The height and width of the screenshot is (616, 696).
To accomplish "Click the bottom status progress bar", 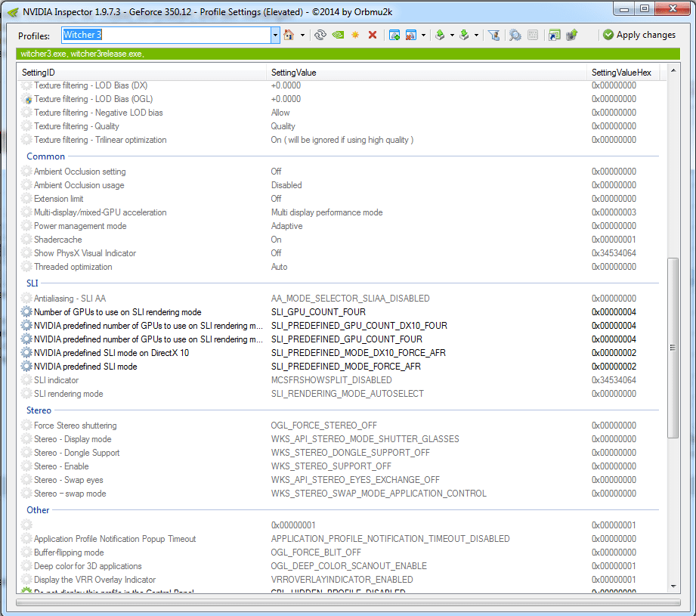I will [x=348, y=602].
